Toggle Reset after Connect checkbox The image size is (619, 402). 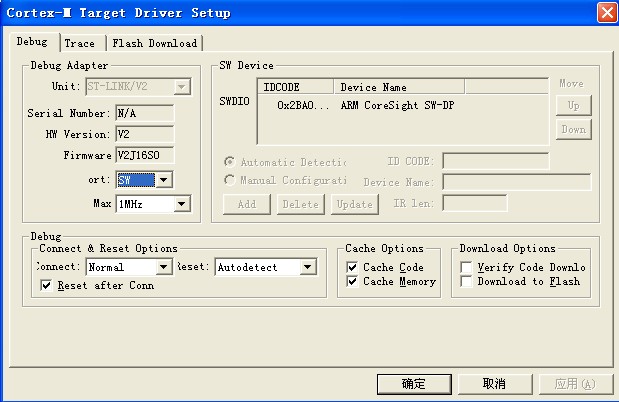(46, 285)
